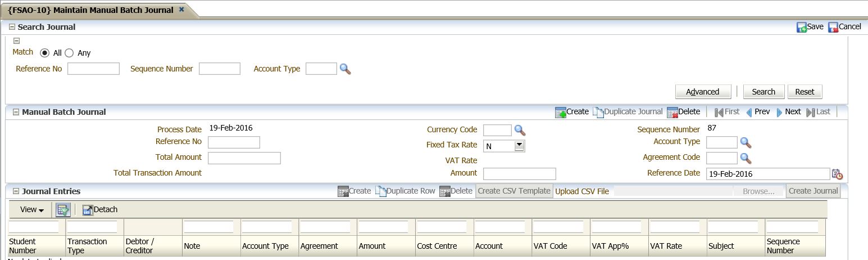
Task: Open Agreement Code lookup magnifier
Action: [x=746, y=158]
